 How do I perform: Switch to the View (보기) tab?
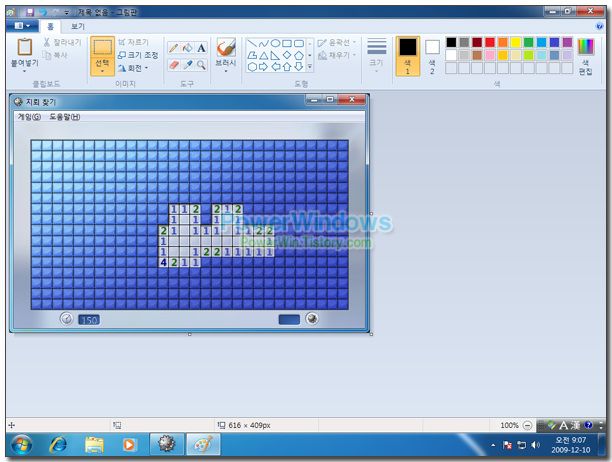coord(77,26)
